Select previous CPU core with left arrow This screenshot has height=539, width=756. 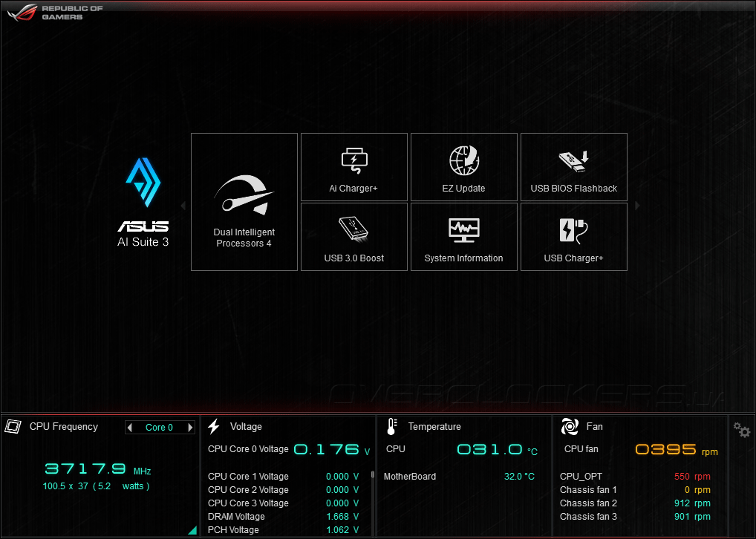click(x=130, y=427)
